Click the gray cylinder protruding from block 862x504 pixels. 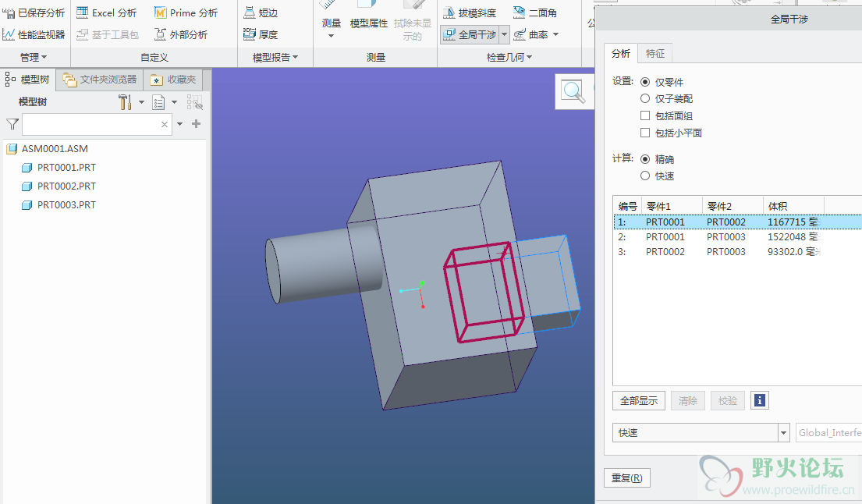click(323, 264)
